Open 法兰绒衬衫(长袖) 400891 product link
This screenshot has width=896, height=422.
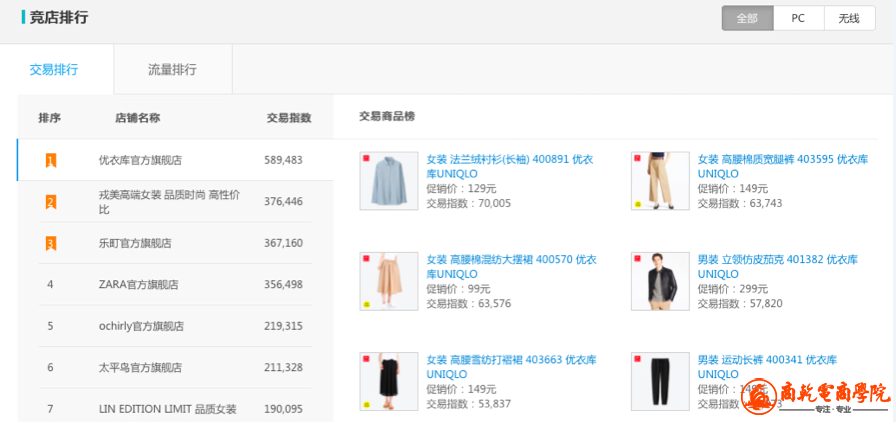coord(510,166)
